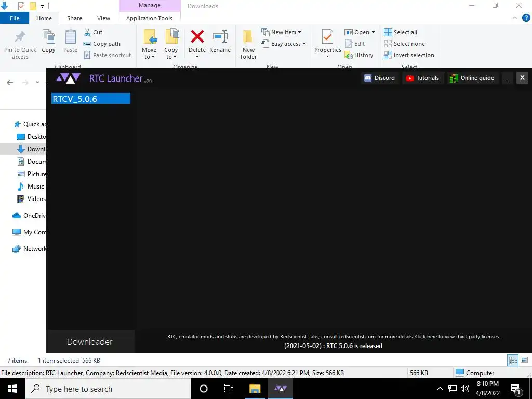Screen dimensions: 532x399
Task: Open Recent locations dropdown chevron
Action: [x=37, y=83]
